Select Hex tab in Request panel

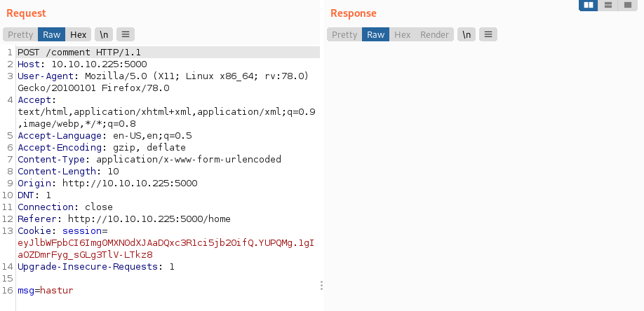(x=78, y=34)
